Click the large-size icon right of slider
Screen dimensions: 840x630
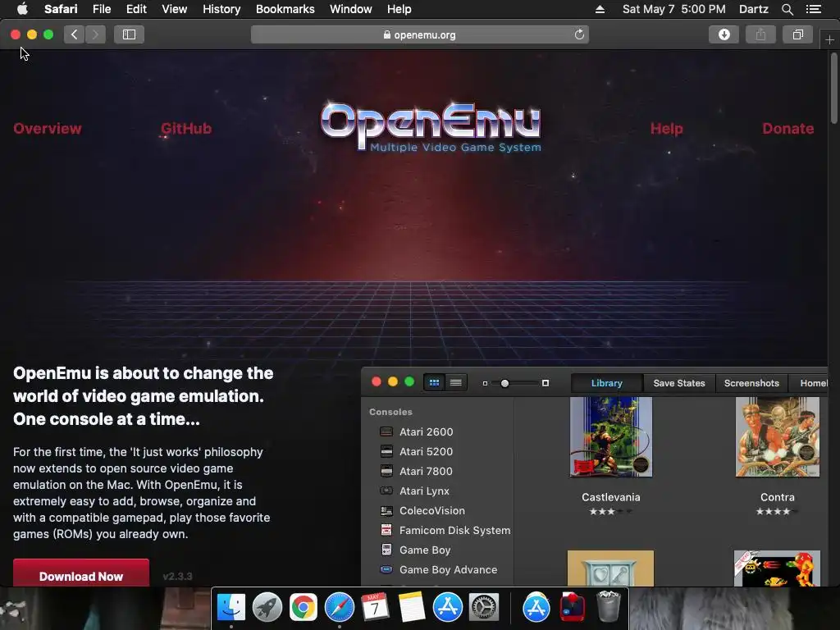(546, 384)
